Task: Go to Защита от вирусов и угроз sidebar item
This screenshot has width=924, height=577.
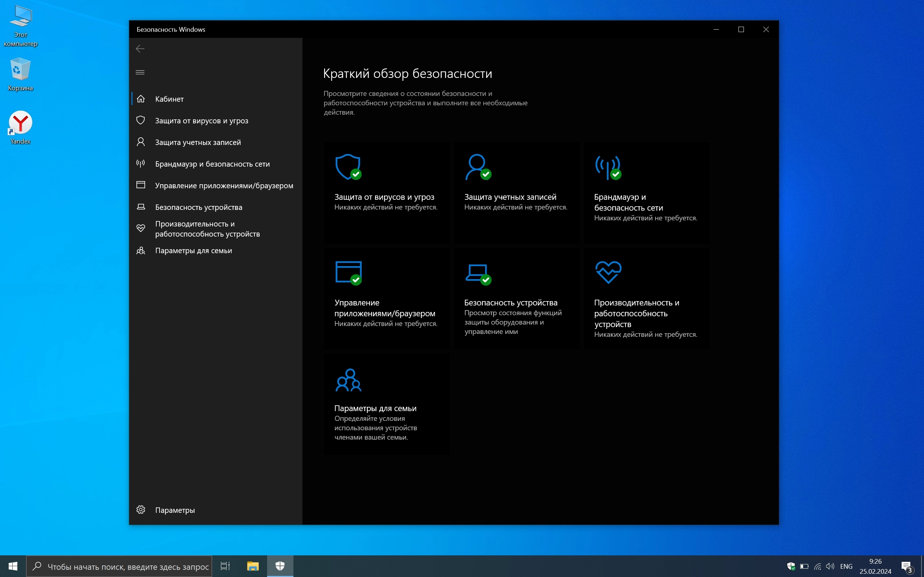Action: [201, 120]
